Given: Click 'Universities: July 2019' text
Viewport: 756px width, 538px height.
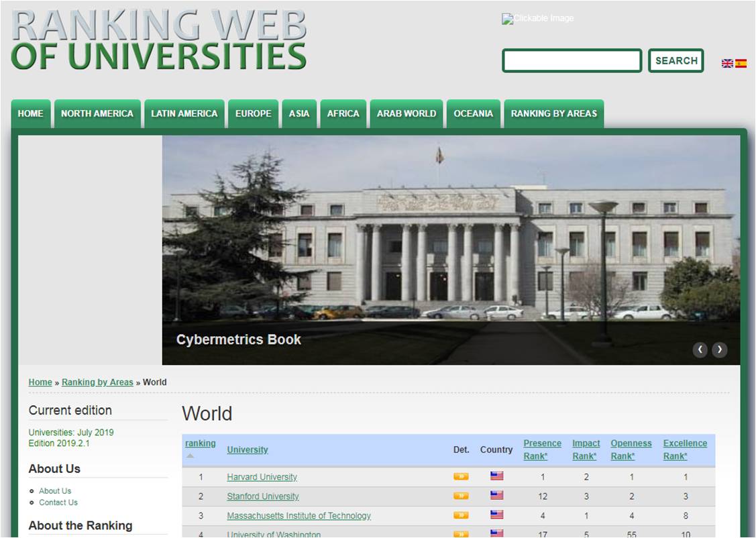Looking at the screenshot, I should pos(71,433).
